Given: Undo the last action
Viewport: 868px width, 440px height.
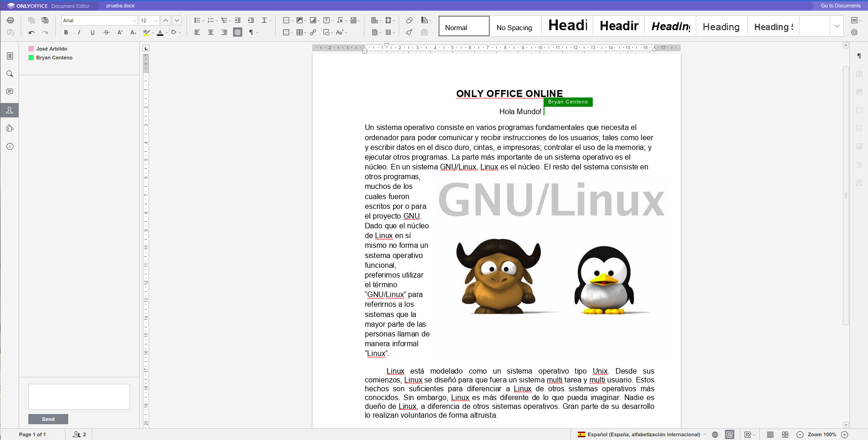Looking at the screenshot, I should [32, 32].
